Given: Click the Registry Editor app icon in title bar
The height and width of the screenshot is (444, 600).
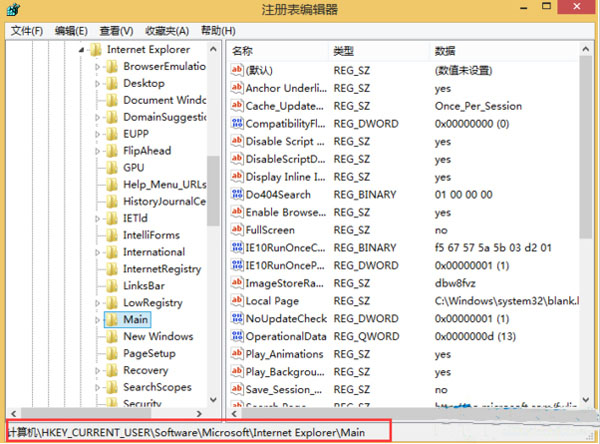Looking at the screenshot, I should click(x=13, y=9).
